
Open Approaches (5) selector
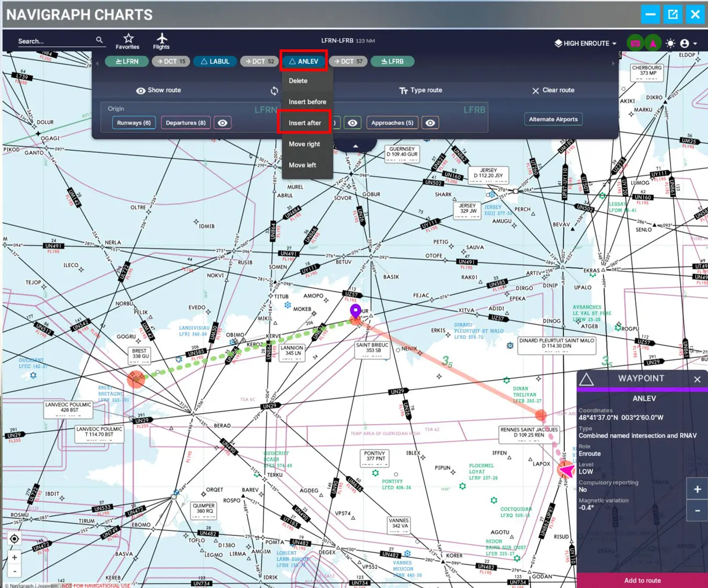click(x=392, y=123)
